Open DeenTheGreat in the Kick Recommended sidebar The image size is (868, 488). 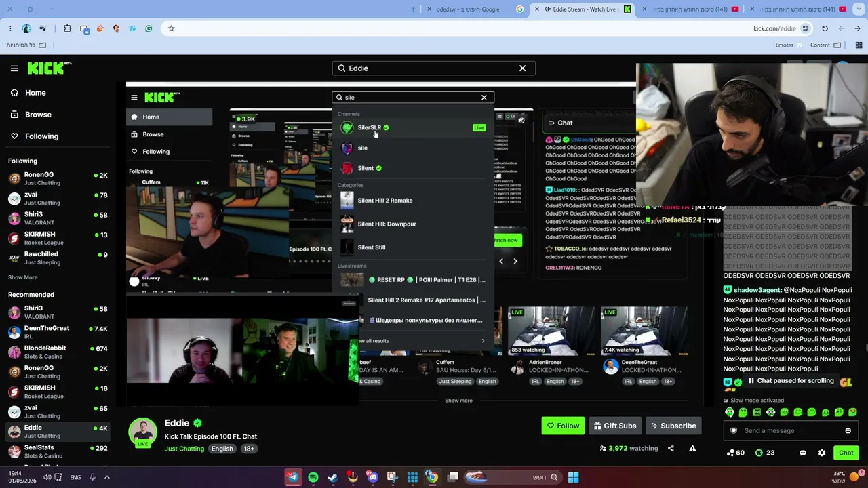click(57, 332)
